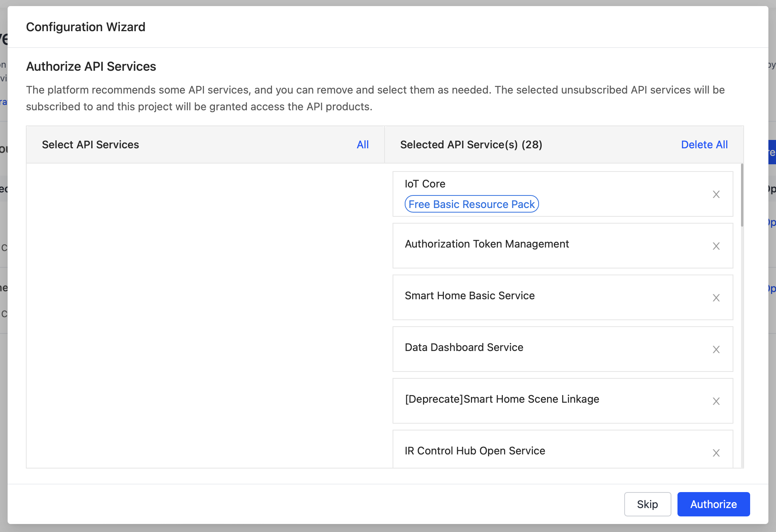Select All available API services
The image size is (776, 532).
(x=363, y=145)
